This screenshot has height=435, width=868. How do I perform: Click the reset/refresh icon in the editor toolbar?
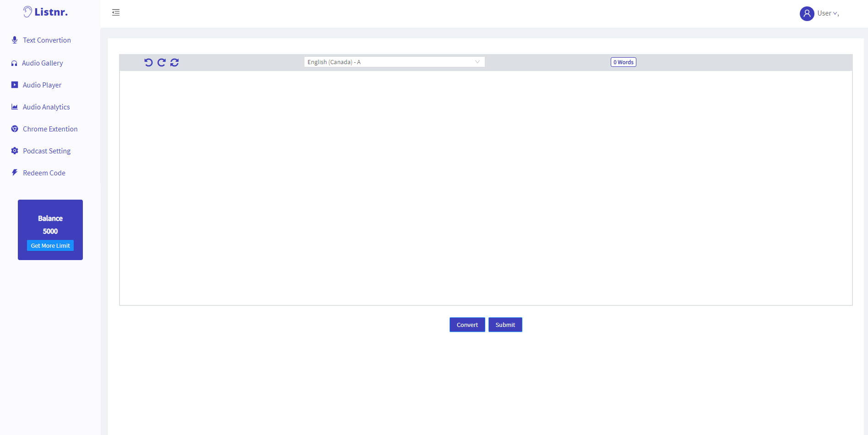174,62
